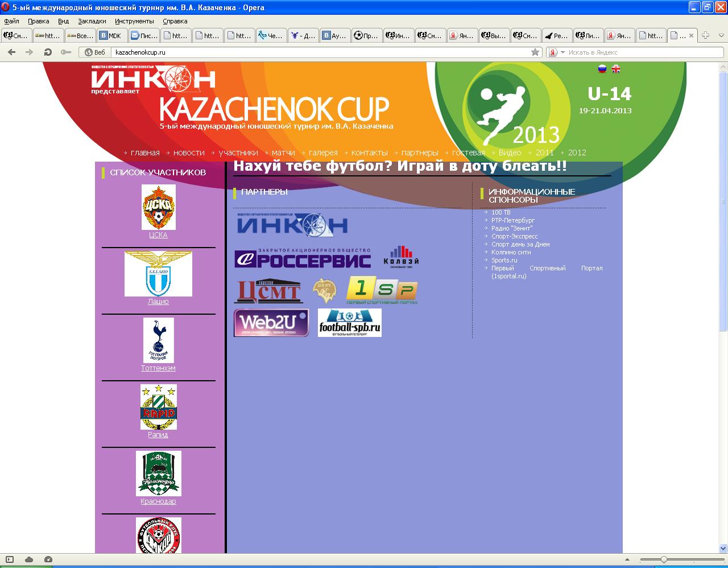
Task: Open the Вид menu
Action: (63, 21)
